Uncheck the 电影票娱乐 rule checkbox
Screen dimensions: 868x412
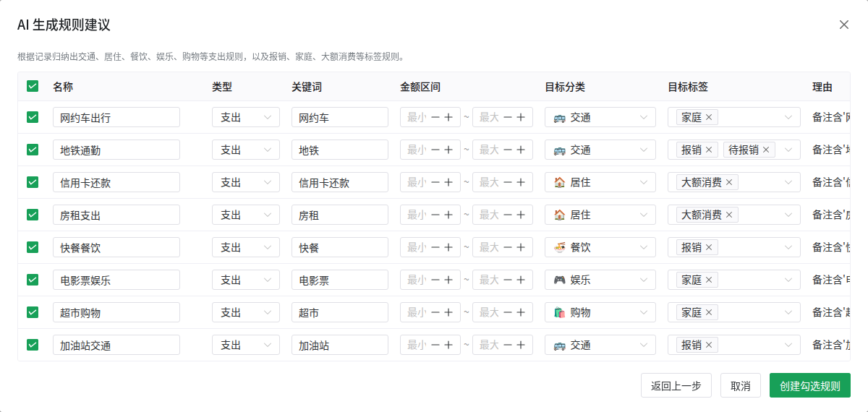click(33, 280)
